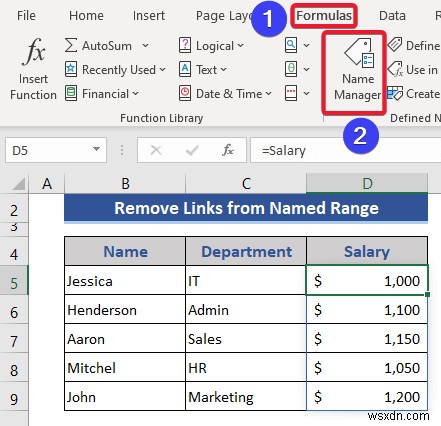This screenshot has width=441, height=426.
Task: Select column A header
Action: coord(47,184)
